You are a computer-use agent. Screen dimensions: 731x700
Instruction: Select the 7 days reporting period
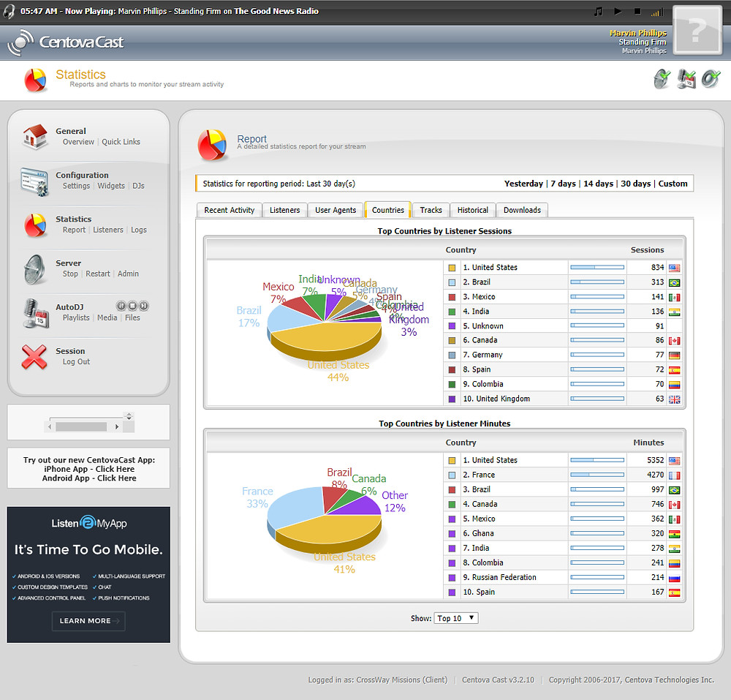[563, 184]
